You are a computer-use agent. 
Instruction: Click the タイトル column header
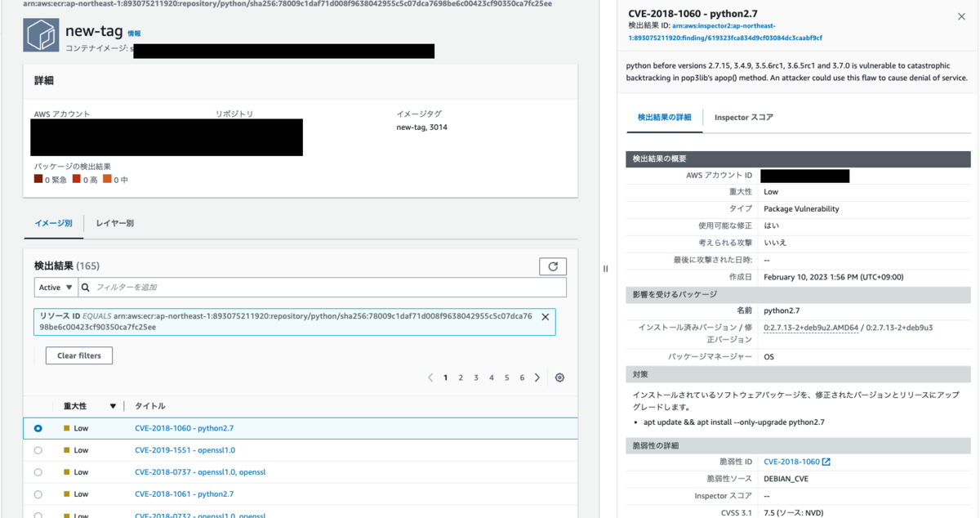(x=149, y=406)
